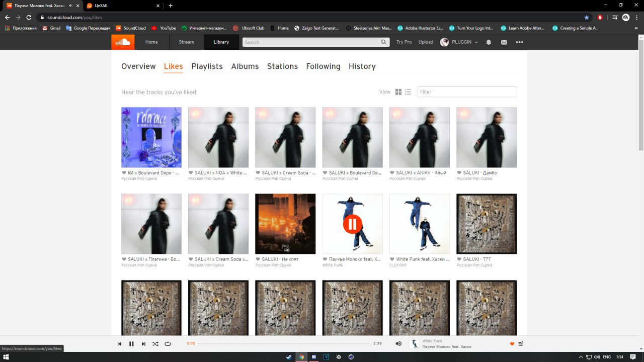Screen dimensions: 644x362
Task: Unlike the current track in player bar
Action: tap(512, 344)
